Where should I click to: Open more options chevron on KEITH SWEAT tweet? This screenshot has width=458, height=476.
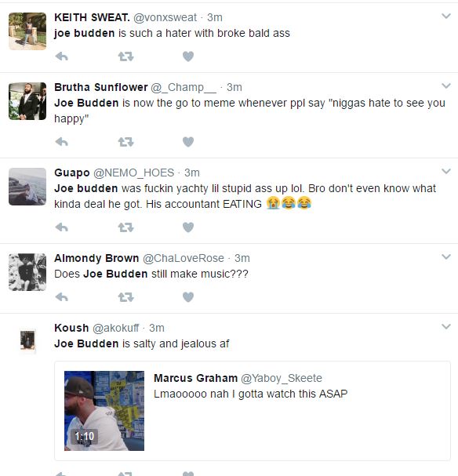446,16
